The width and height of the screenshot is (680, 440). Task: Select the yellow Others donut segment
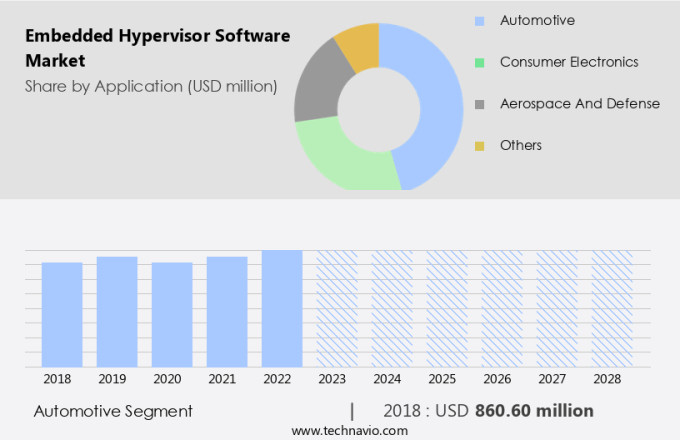(x=359, y=43)
